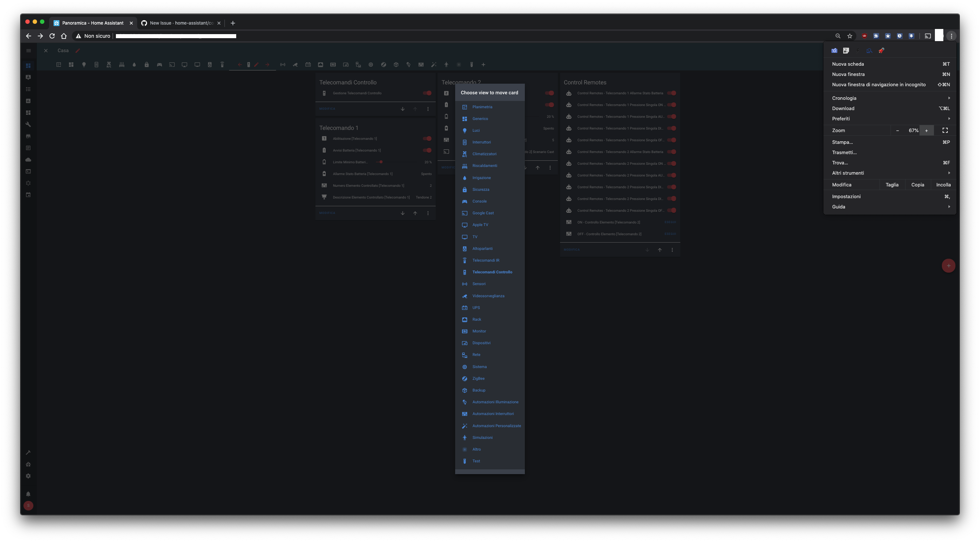Select Telecomandi IR in move card list
Viewport: 980px width, 542px height.
tap(486, 260)
